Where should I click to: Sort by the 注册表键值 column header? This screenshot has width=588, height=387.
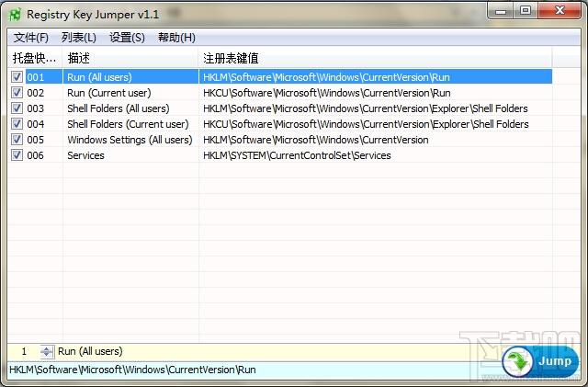coord(375,58)
